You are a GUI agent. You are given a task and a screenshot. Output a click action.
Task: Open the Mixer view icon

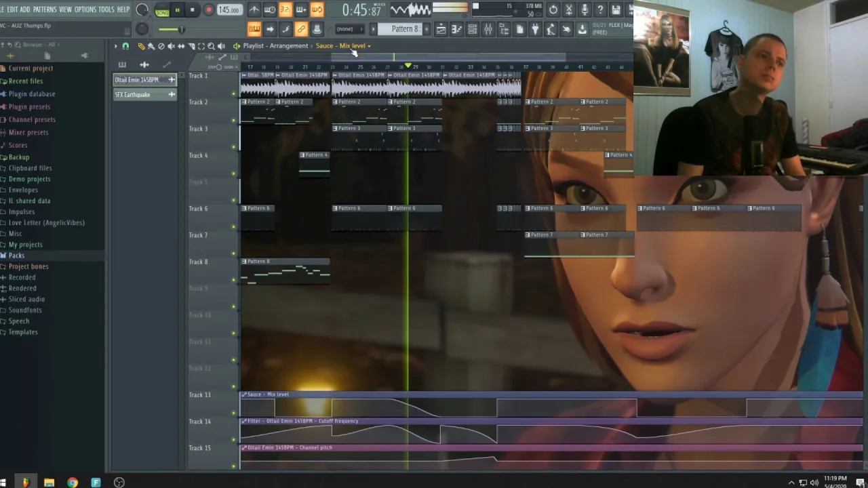click(x=488, y=29)
